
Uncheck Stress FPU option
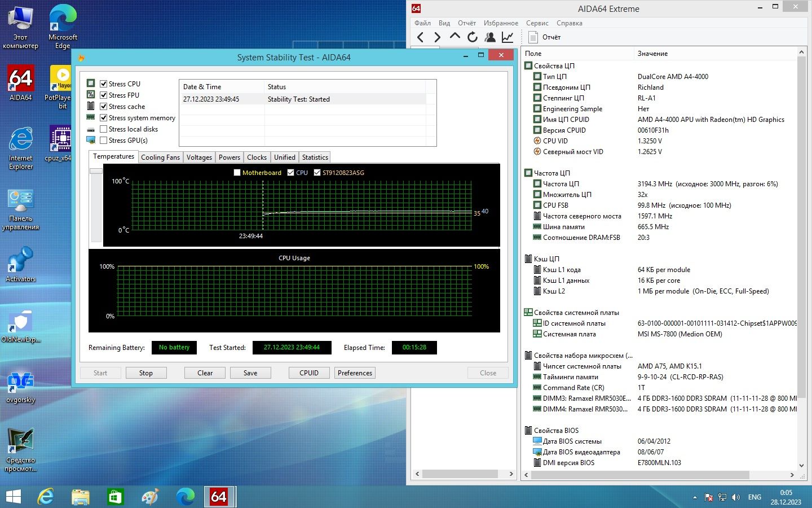[104, 95]
